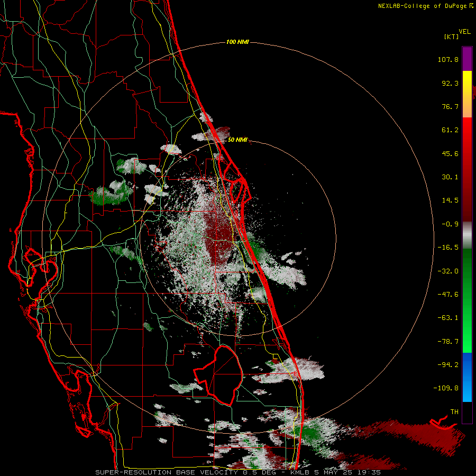
Task: Click the -78.7 velocity legend value
Action: [x=448, y=342]
